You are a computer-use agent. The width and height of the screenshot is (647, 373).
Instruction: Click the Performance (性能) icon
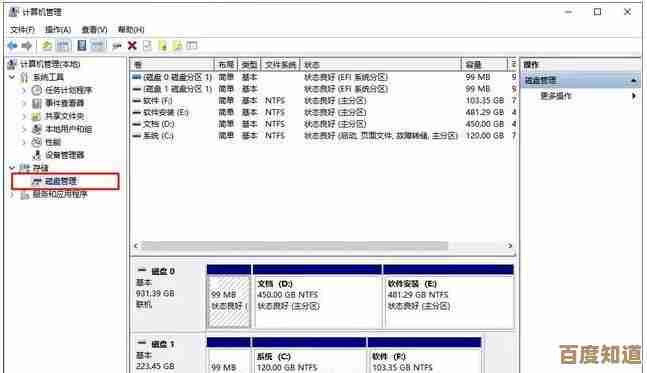(x=37, y=142)
